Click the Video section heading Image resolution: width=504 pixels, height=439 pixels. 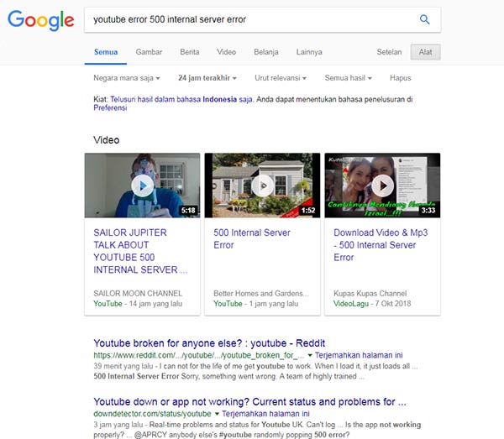(107, 140)
